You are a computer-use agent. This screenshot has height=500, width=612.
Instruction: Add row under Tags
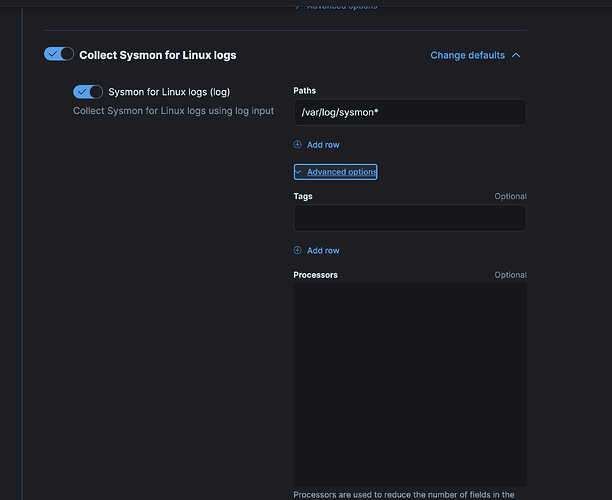(x=317, y=251)
